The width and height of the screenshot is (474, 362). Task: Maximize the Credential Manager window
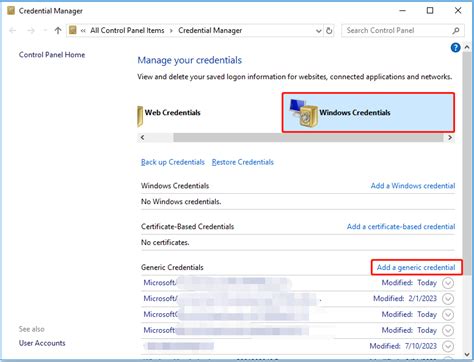[x=430, y=11]
